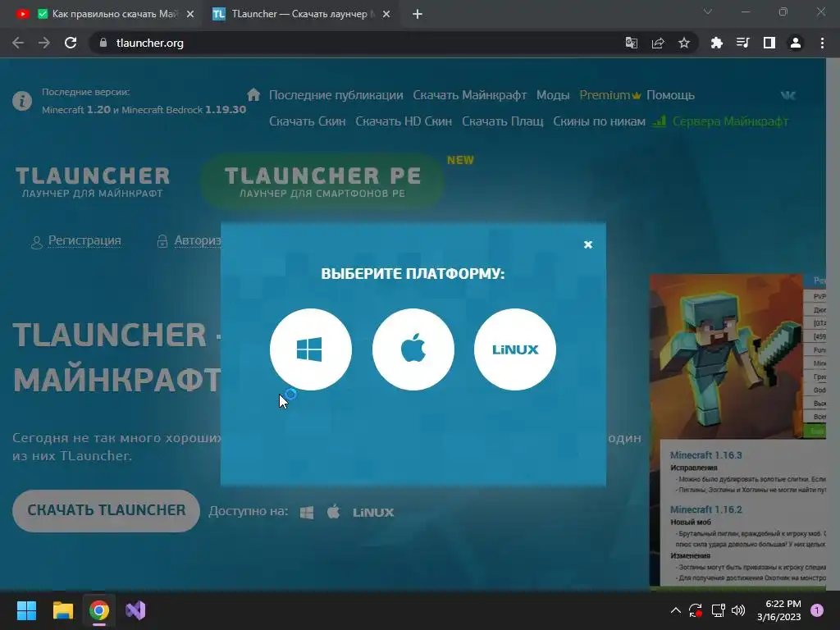Screen dimensions: 840x630
Task: Open File Explorer from taskbar
Action: point(62,610)
